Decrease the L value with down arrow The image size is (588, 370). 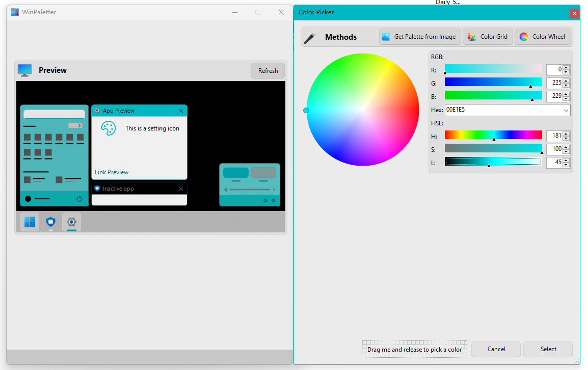point(566,165)
